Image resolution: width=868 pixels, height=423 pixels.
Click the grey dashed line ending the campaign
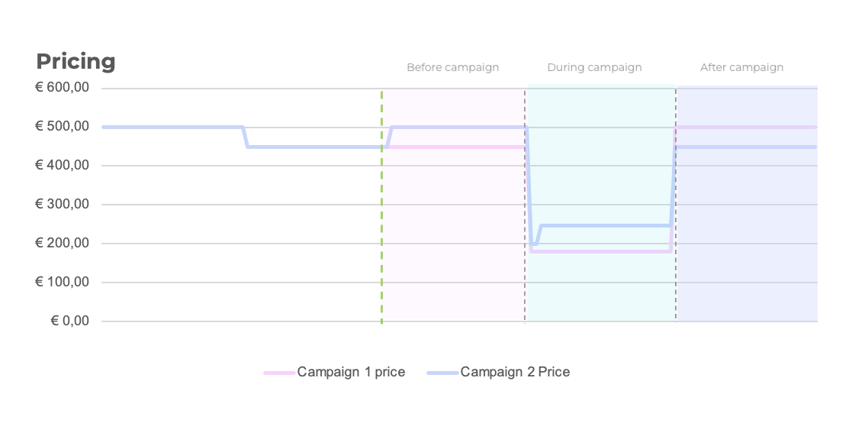675,206
